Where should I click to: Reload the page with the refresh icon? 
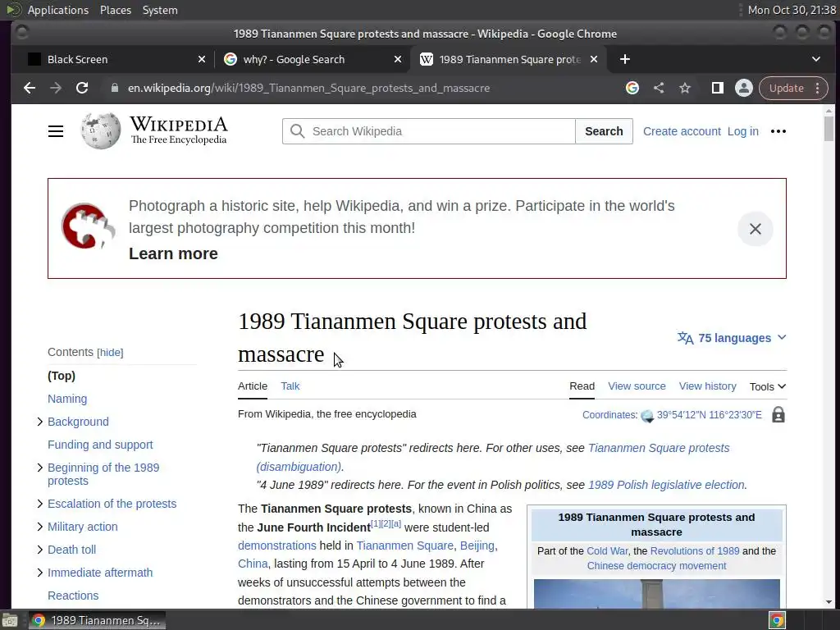[82, 88]
